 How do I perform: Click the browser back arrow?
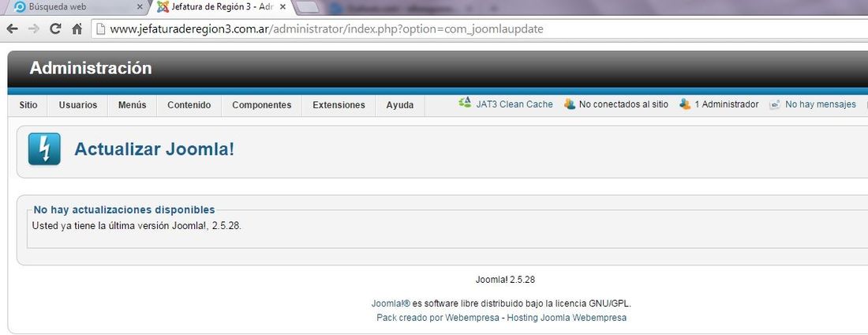pyautogui.click(x=12, y=29)
